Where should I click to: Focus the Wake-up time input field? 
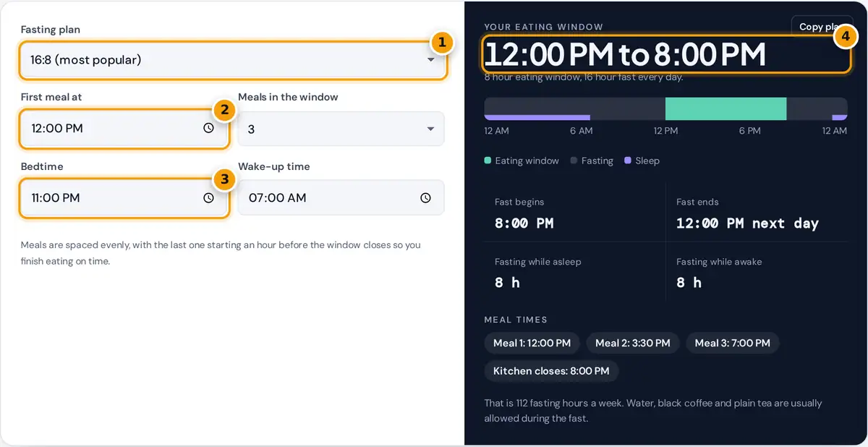pos(341,197)
